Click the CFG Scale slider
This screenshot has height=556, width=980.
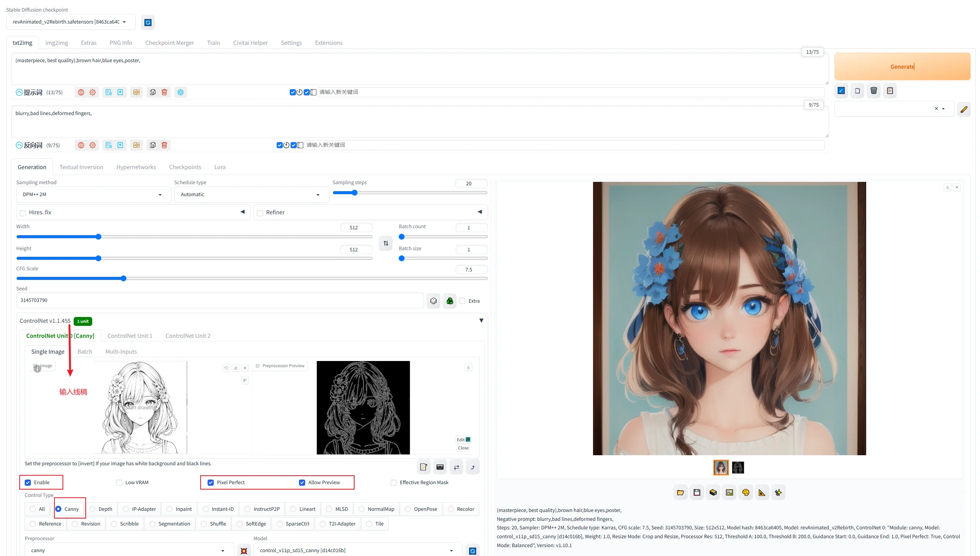(252, 278)
